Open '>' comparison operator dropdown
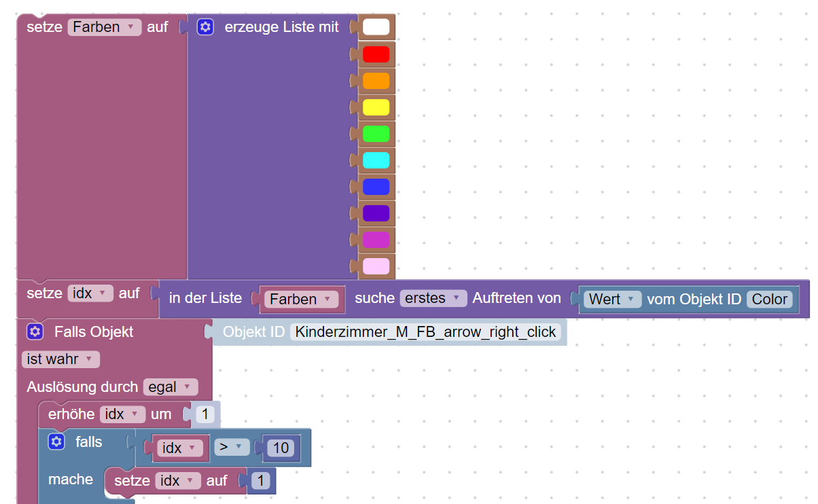The width and height of the screenshot is (818, 504). [232, 448]
